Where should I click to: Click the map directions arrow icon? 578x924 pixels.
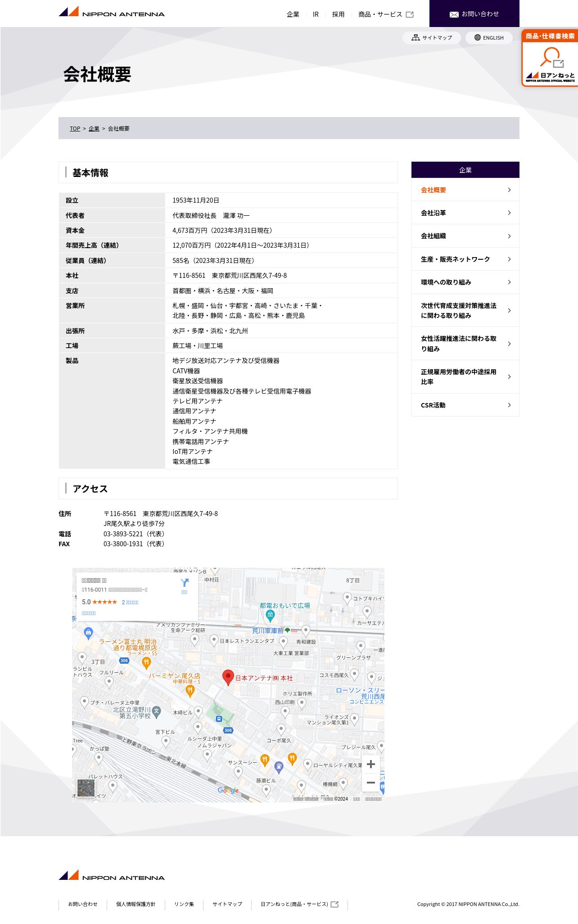pyautogui.click(x=185, y=583)
